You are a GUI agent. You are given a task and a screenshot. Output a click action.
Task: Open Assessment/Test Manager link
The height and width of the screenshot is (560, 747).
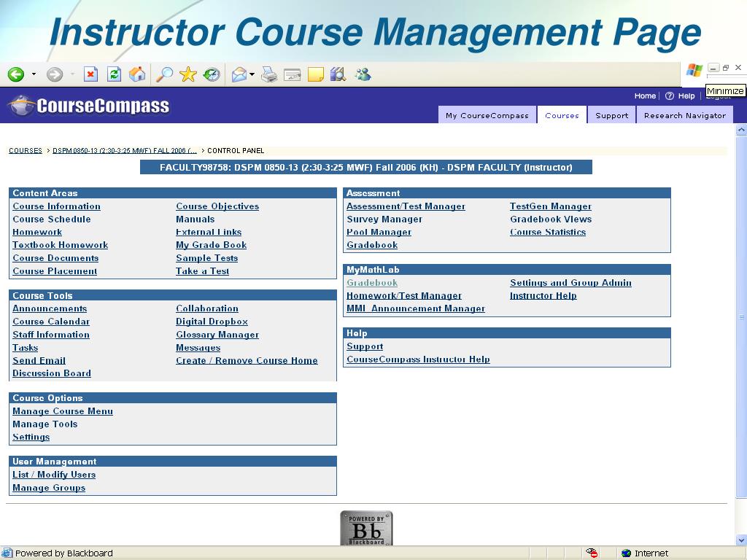[x=406, y=206]
